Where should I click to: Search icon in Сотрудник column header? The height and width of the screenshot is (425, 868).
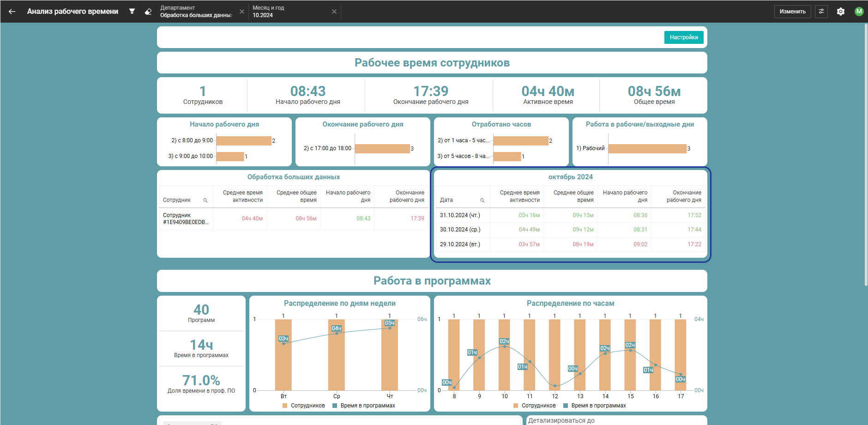coord(205,200)
